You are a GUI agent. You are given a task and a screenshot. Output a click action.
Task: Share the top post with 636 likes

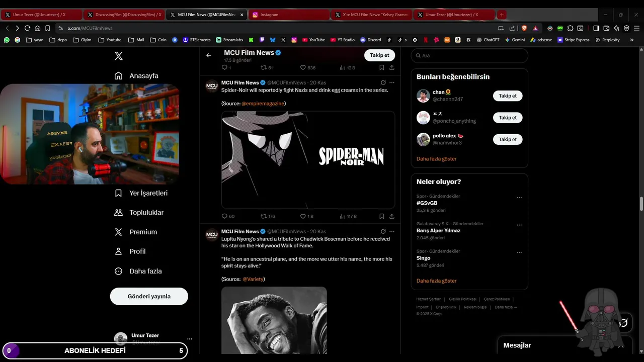coord(392,67)
